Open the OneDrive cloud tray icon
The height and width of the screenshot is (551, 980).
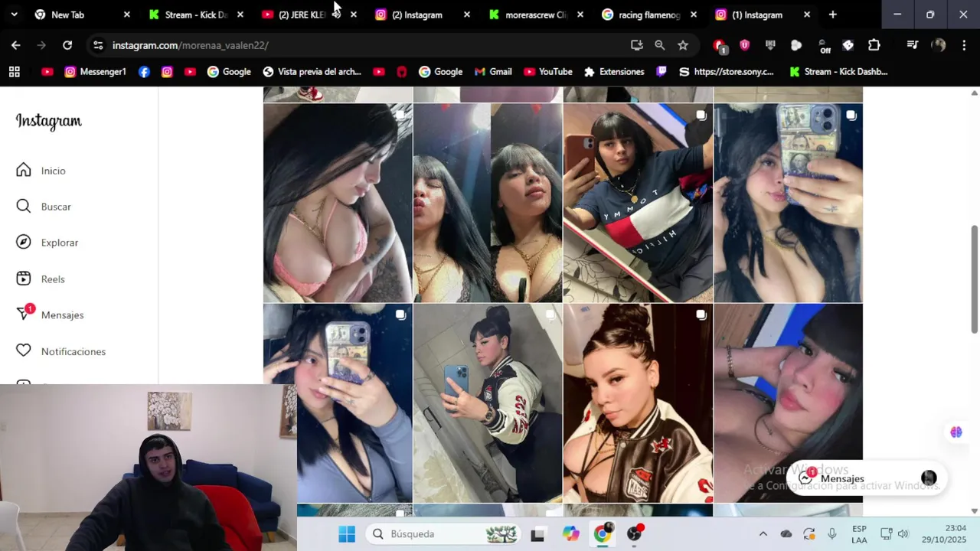click(x=786, y=534)
